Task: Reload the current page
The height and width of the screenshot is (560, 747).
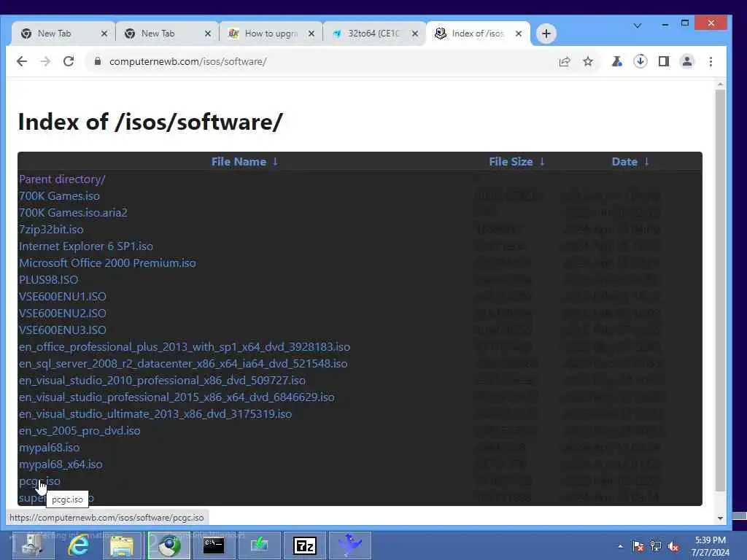Action: click(69, 61)
